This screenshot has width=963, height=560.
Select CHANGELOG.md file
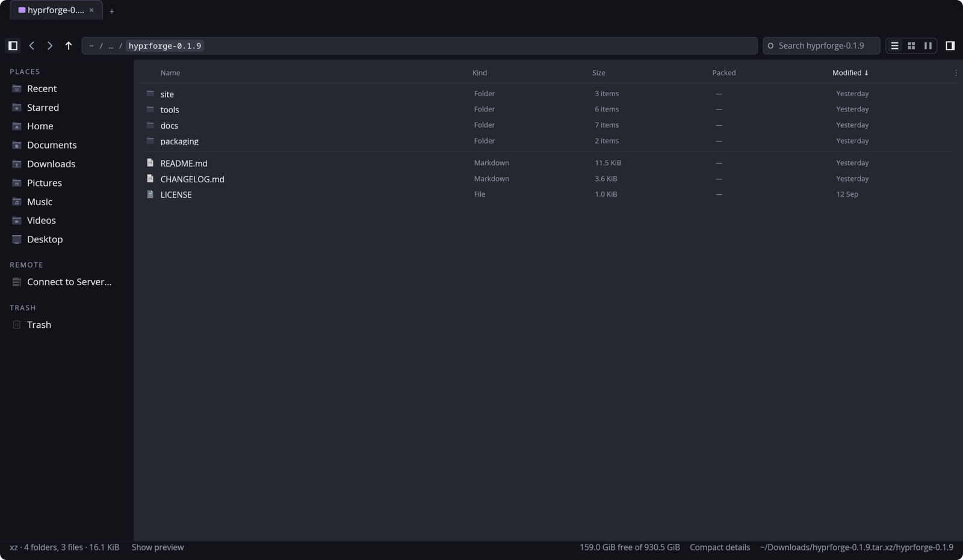[x=548, y=179]
